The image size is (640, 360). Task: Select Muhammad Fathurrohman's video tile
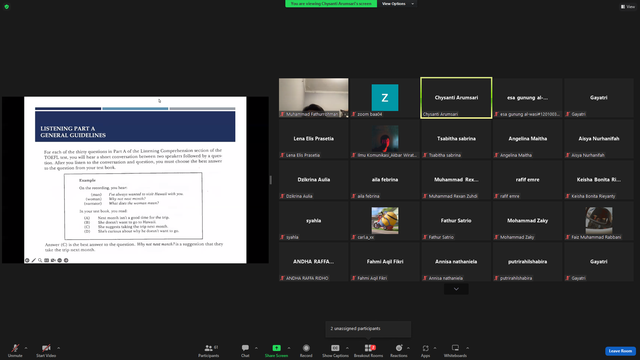[x=313, y=98]
